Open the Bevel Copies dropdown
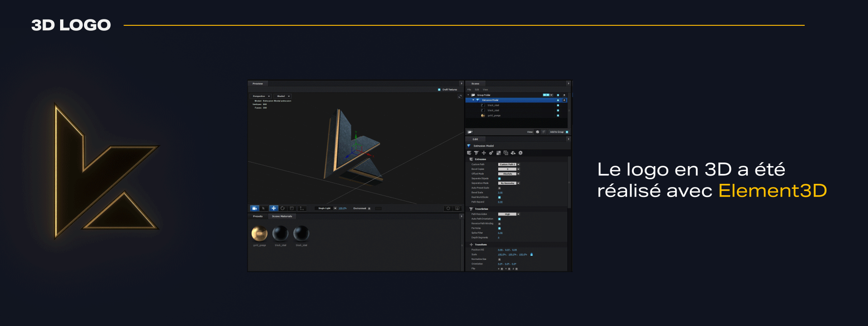Screen dimensions: 868x326 [x=509, y=169]
